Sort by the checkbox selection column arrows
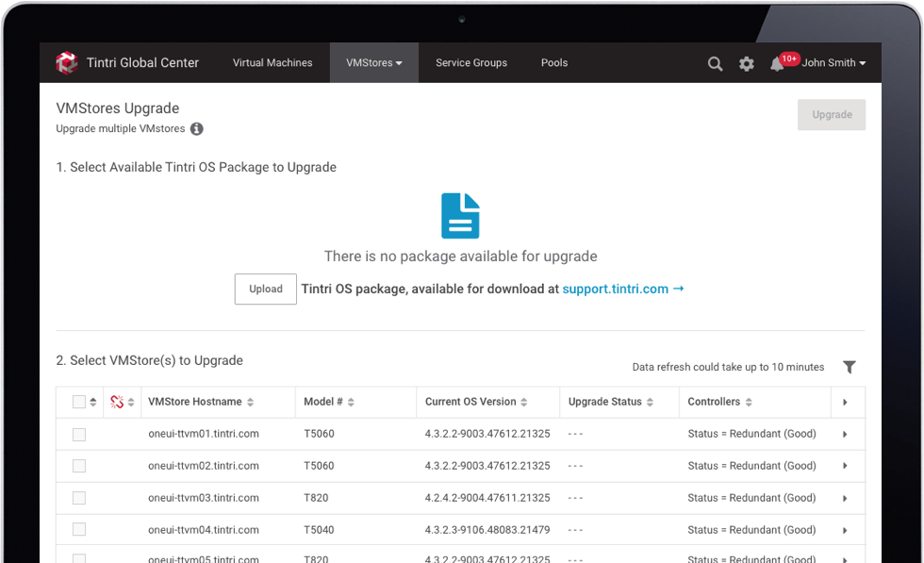 pyautogui.click(x=93, y=402)
